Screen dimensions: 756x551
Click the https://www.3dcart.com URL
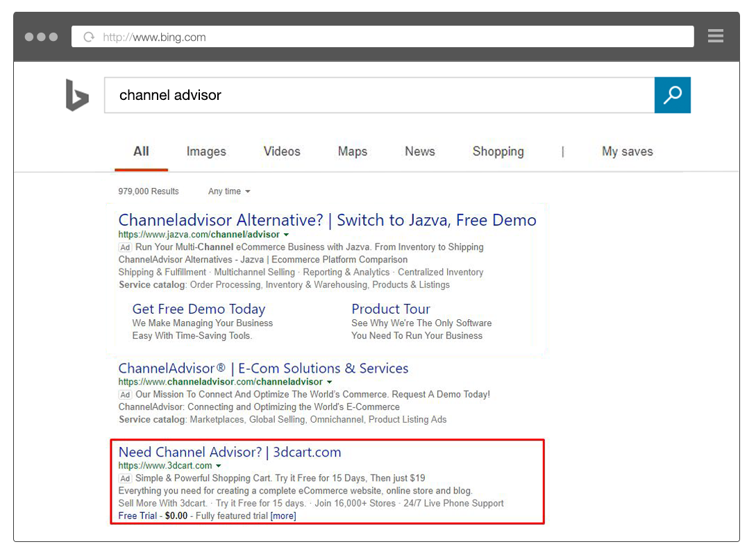tap(165, 466)
